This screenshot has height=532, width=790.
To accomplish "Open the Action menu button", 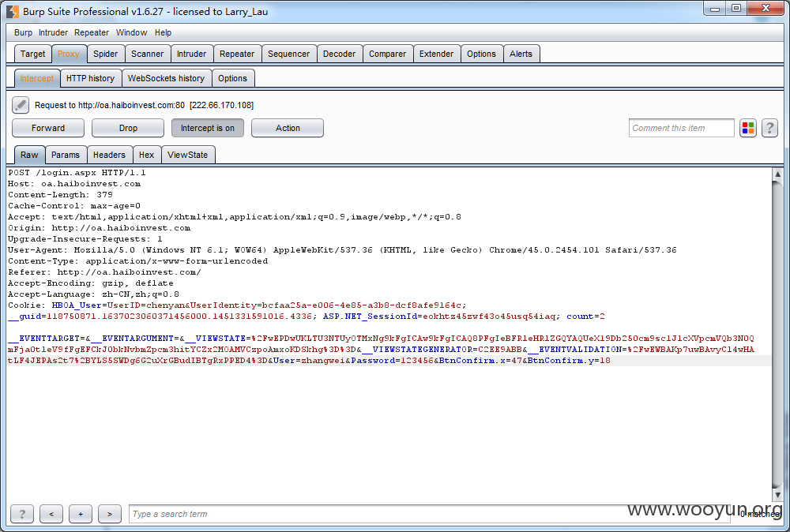I will coord(288,128).
